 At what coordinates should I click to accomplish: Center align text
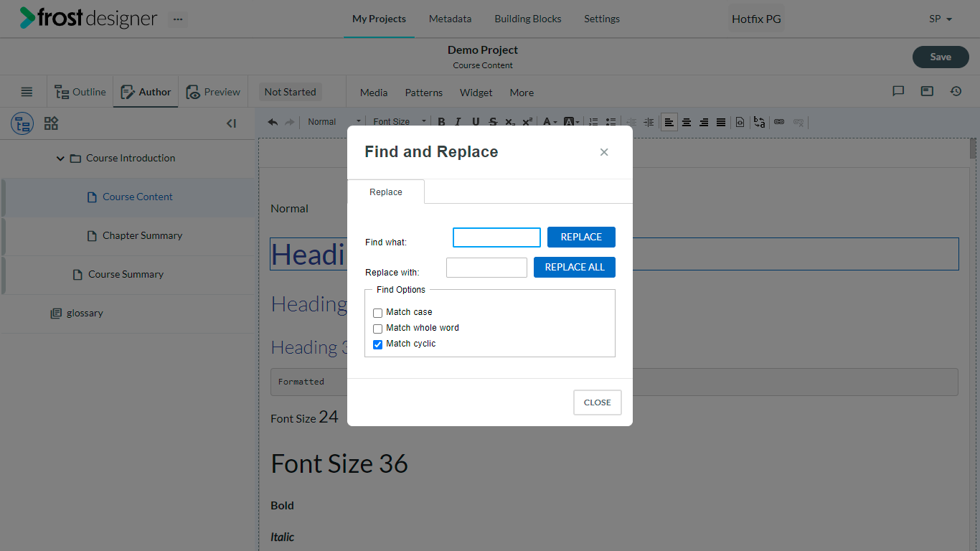click(x=687, y=122)
